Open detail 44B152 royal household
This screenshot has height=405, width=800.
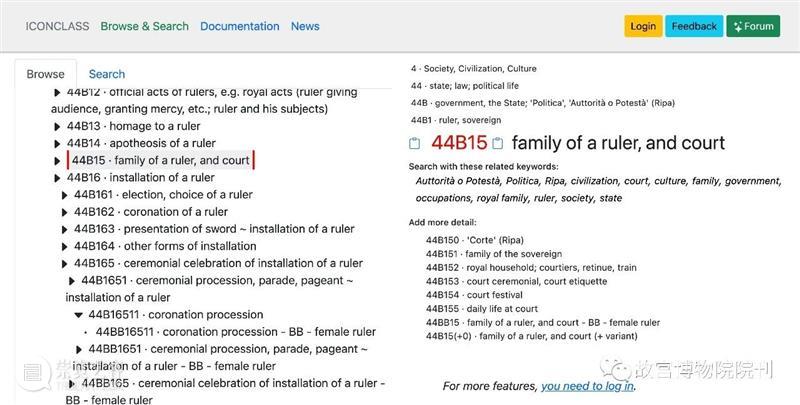click(531, 268)
